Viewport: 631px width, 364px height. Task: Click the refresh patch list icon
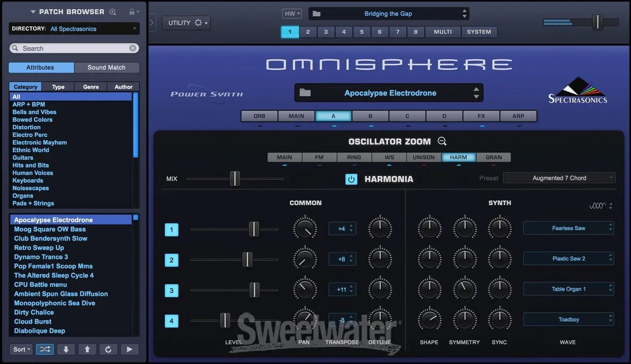tap(108, 349)
